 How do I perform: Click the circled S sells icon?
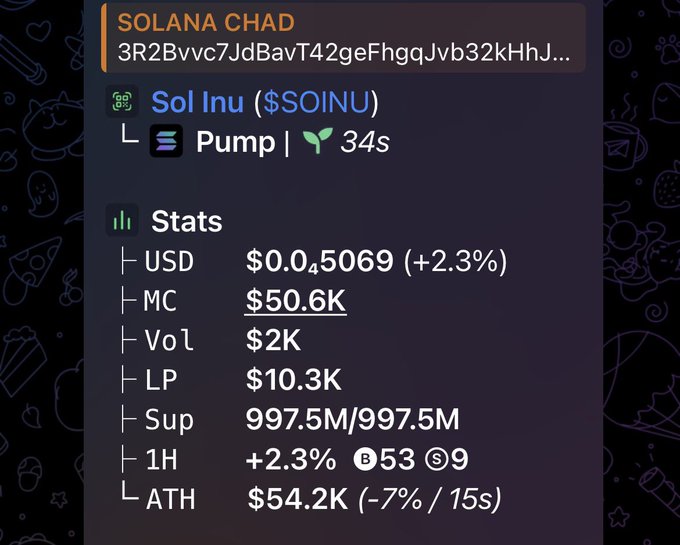pyautogui.click(x=436, y=459)
